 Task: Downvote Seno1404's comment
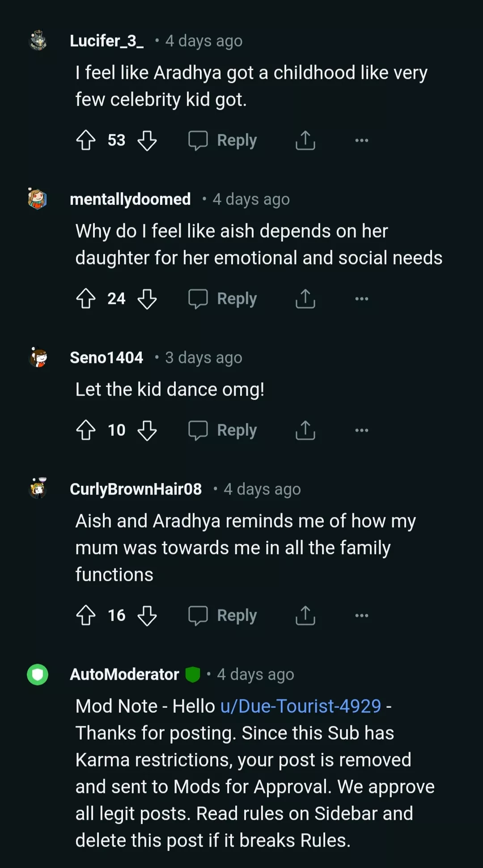tap(147, 430)
